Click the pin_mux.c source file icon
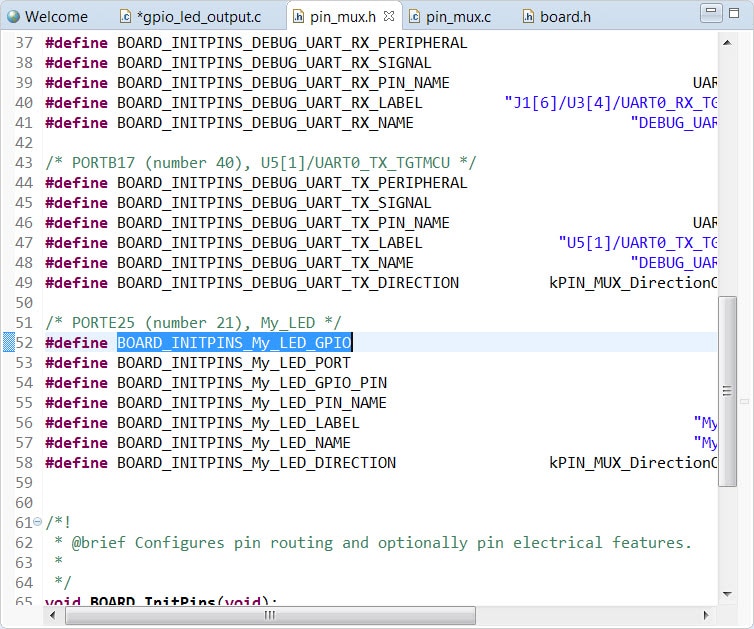The width and height of the screenshot is (754, 629). pyautogui.click(x=415, y=16)
